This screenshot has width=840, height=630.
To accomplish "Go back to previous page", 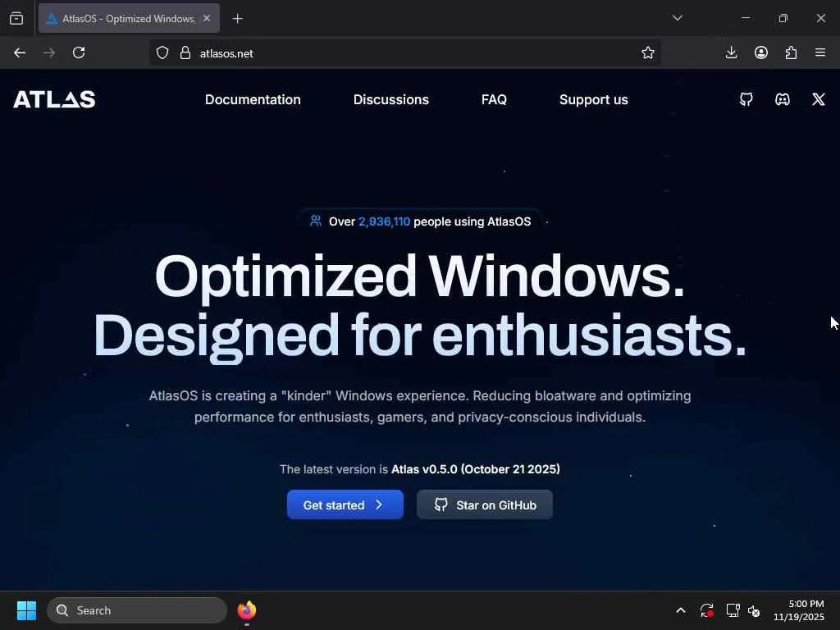I will point(20,52).
